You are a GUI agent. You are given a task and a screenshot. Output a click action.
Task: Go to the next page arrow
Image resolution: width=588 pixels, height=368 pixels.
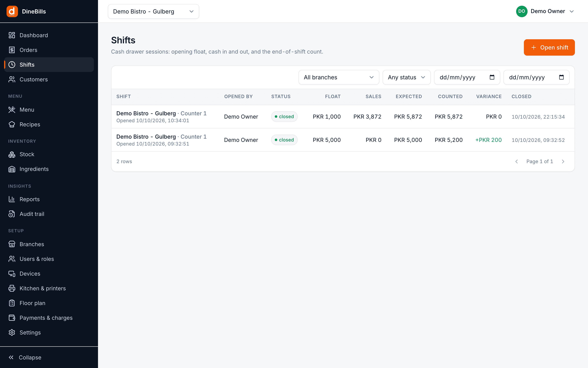[563, 162]
